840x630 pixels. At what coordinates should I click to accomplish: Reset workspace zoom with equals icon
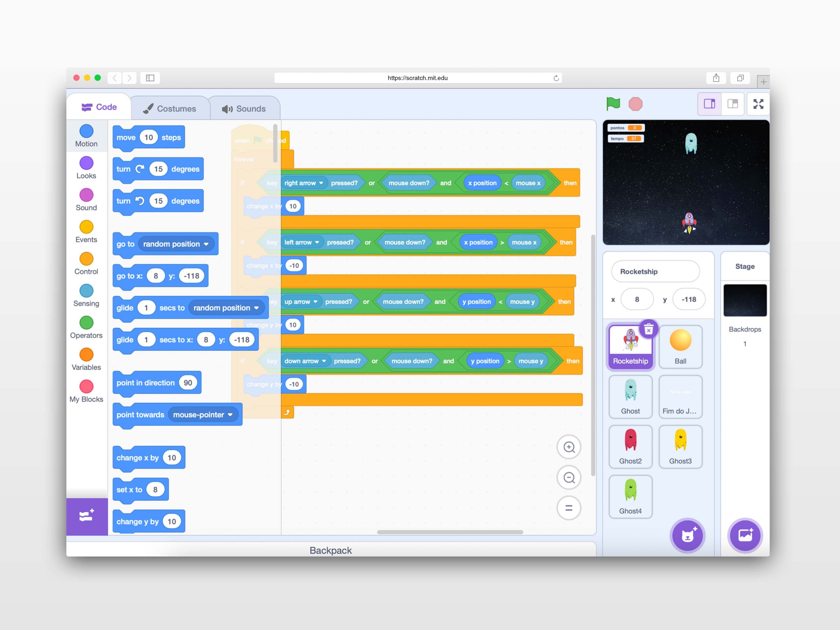pyautogui.click(x=569, y=508)
